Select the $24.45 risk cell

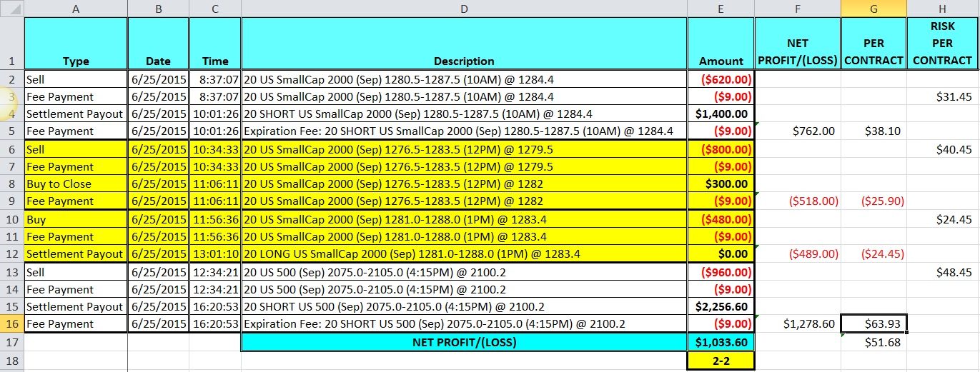click(x=943, y=219)
